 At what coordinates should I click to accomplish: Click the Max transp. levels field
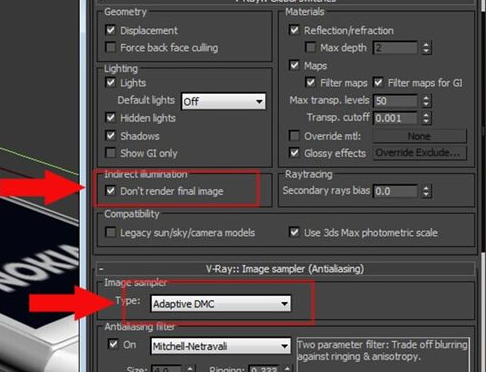pyautogui.click(x=395, y=101)
